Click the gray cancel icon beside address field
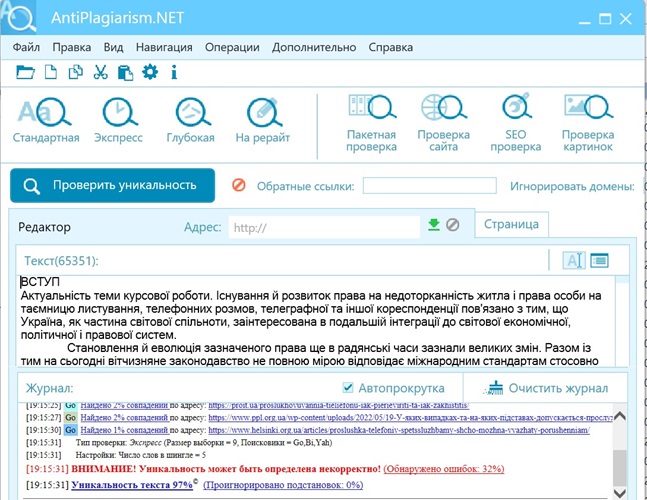 coord(453,225)
